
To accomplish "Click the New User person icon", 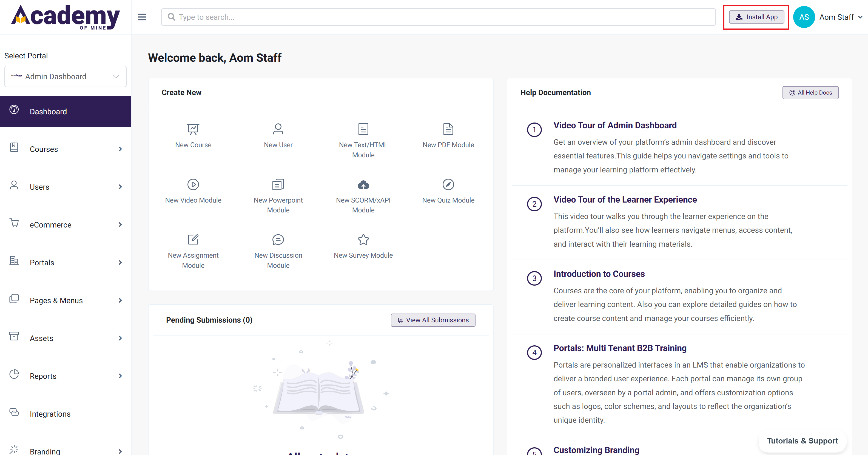I will tap(278, 129).
